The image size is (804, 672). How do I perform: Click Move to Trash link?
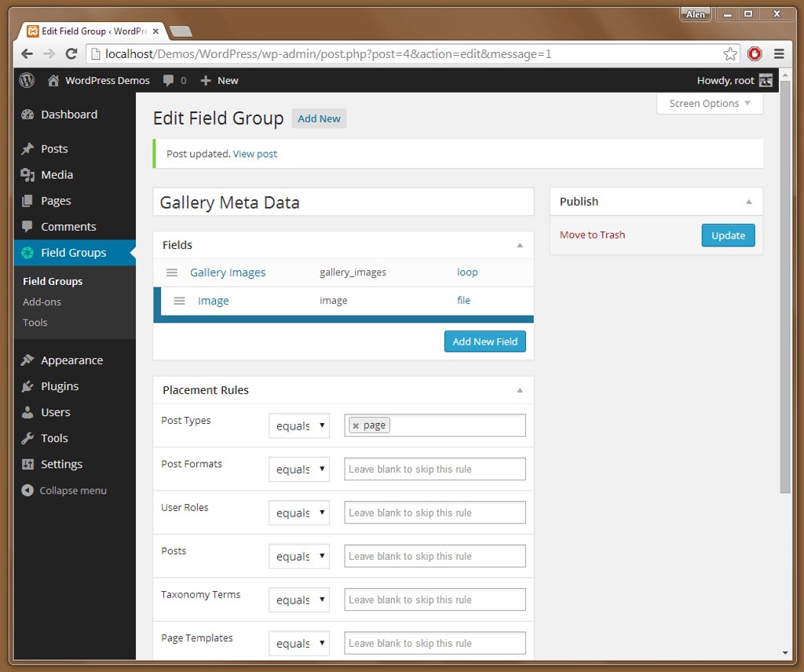click(592, 235)
